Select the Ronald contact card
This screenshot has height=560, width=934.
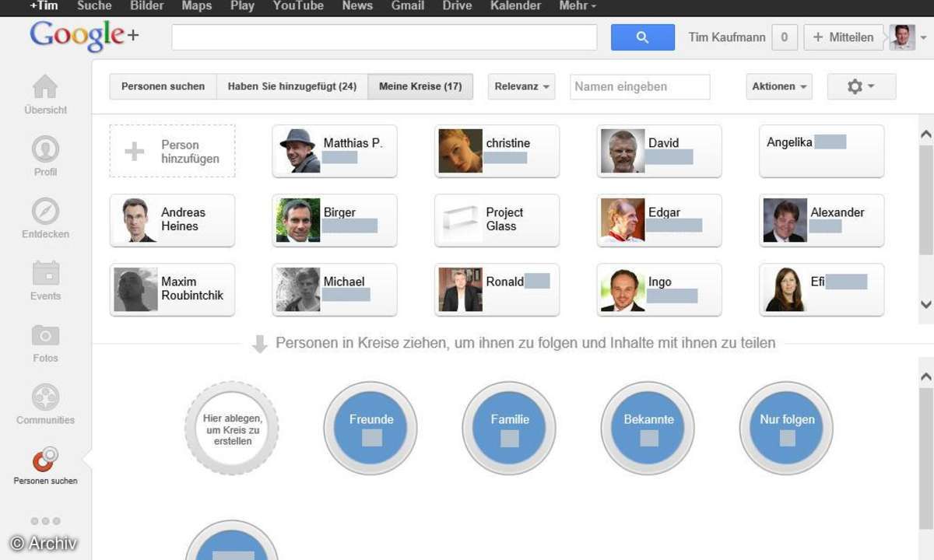tap(497, 289)
